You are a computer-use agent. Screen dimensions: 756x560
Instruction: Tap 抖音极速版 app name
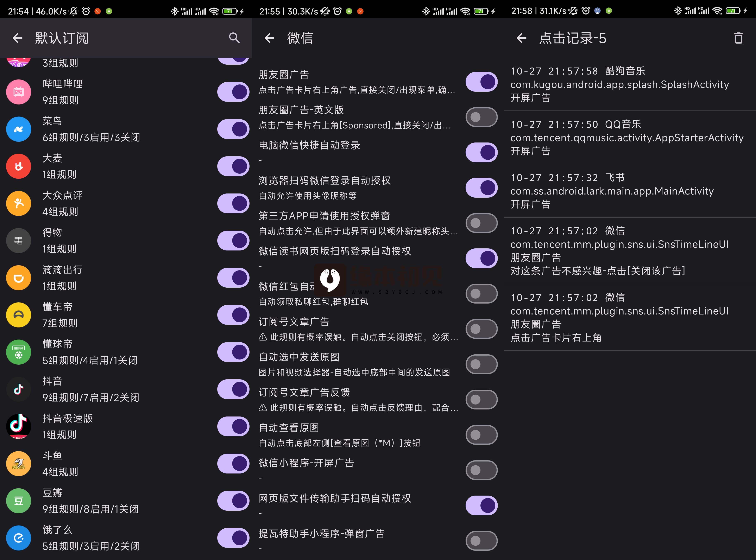point(68,418)
